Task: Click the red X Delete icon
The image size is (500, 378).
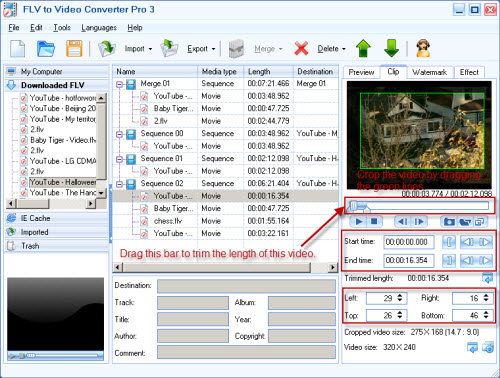Action: pos(301,49)
